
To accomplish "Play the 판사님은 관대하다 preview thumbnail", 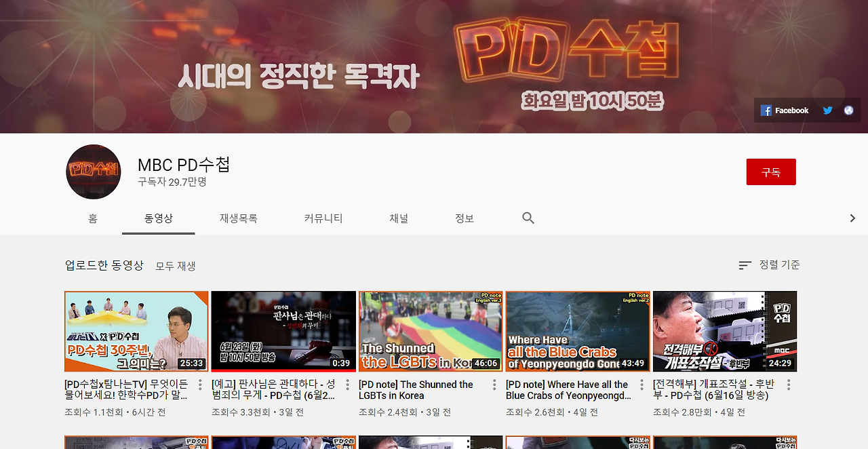I will 283,332.
